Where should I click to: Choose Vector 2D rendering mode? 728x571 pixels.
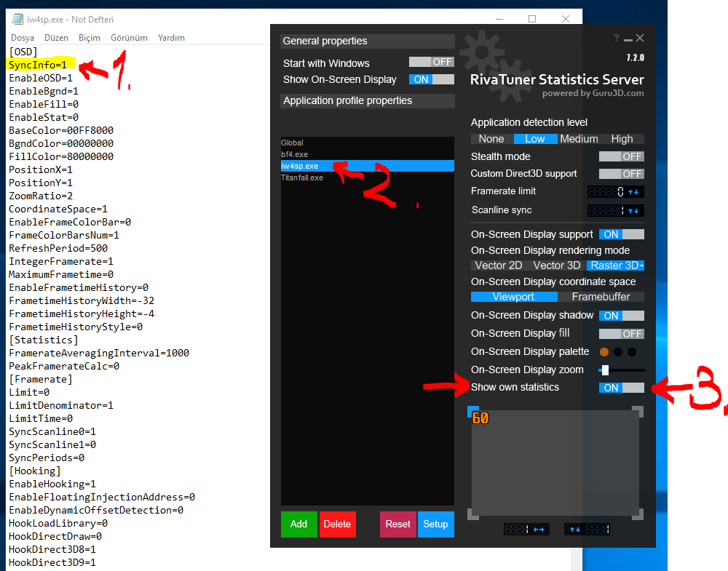click(499, 265)
